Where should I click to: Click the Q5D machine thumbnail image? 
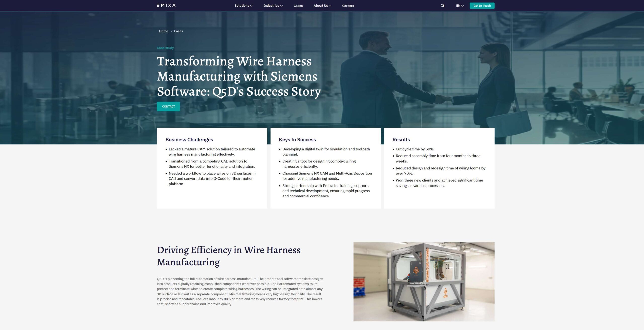[424, 282]
